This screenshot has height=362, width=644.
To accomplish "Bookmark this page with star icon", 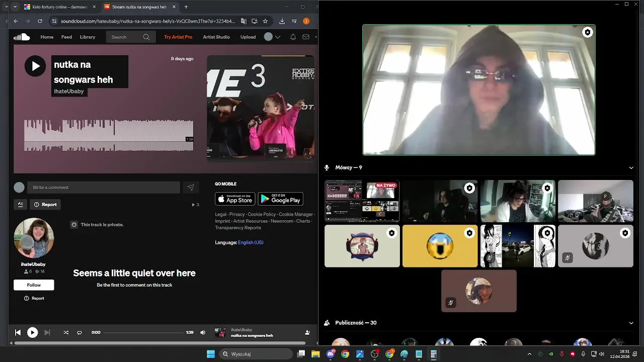I will (265, 21).
